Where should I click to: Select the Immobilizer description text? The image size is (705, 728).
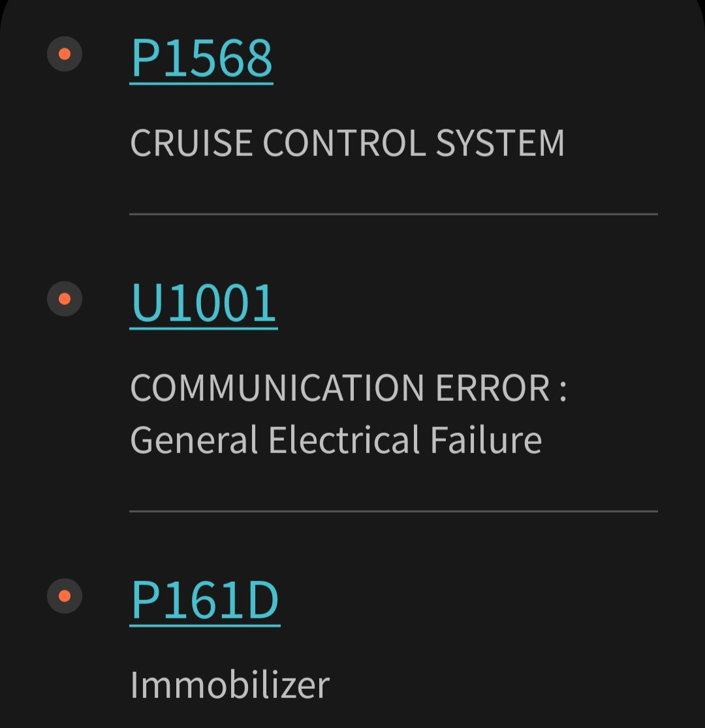point(230,685)
